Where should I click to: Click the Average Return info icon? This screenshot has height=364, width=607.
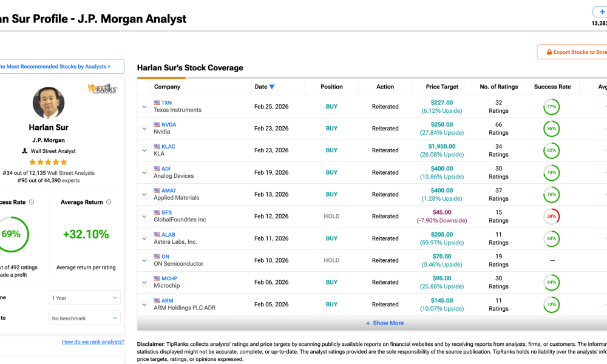point(109,203)
